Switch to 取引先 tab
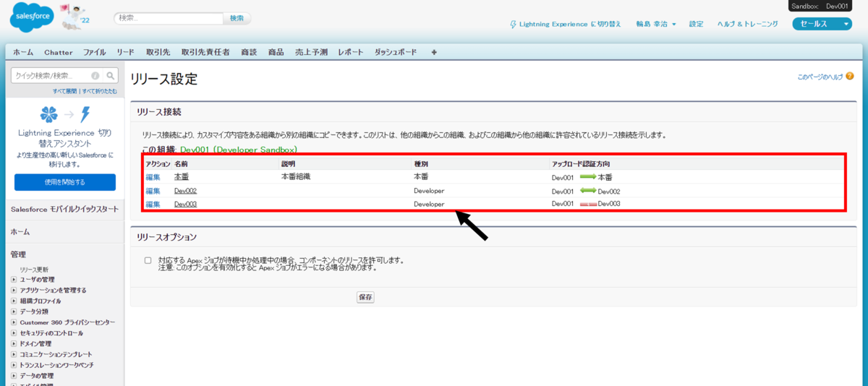The height and width of the screenshot is (386, 868). (158, 52)
